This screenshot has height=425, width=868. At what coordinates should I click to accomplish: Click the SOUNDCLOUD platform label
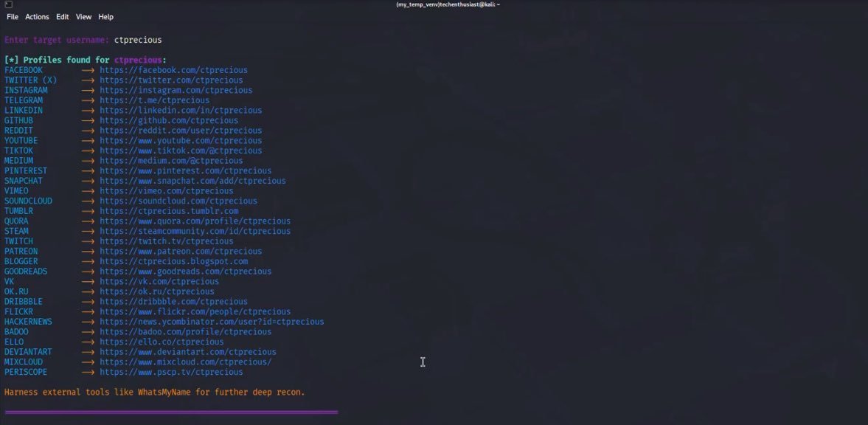pos(28,201)
